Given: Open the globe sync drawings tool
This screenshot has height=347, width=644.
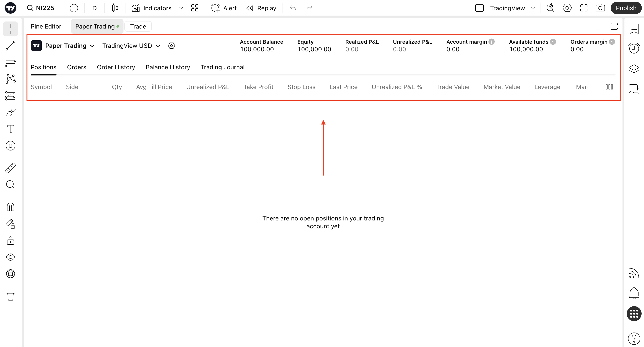Looking at the screenshot, I should coord(11,274).
